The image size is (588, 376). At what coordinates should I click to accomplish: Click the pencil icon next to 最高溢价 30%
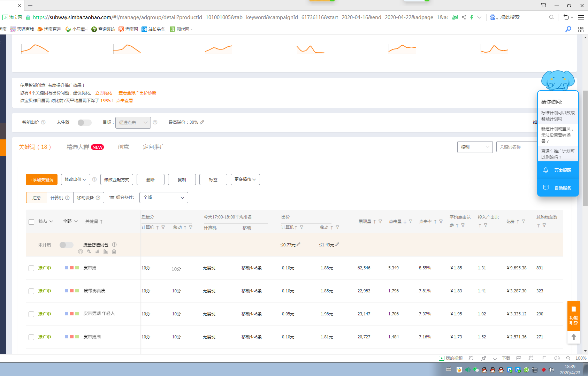202,122
